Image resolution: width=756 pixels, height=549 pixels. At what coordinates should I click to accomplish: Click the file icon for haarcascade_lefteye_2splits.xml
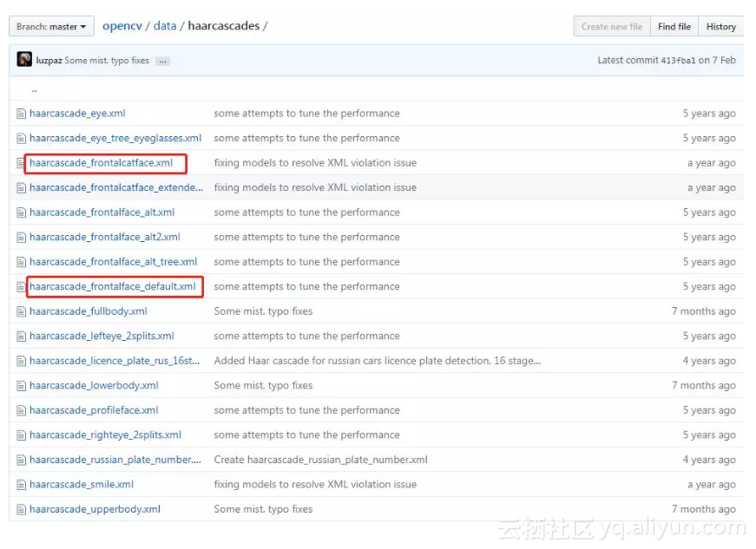[21, 337]
